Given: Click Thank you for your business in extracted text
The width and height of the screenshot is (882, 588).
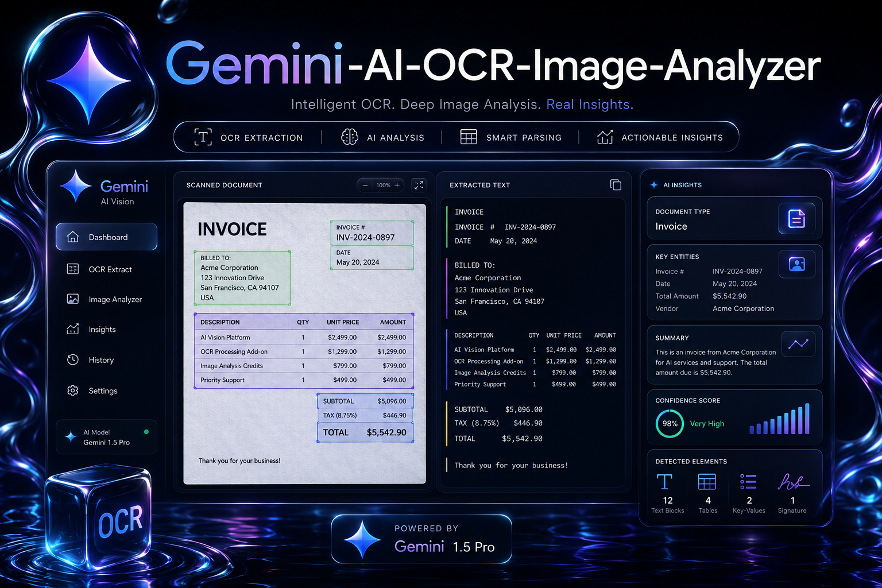Looking at the screenshot, I should 511,465.
